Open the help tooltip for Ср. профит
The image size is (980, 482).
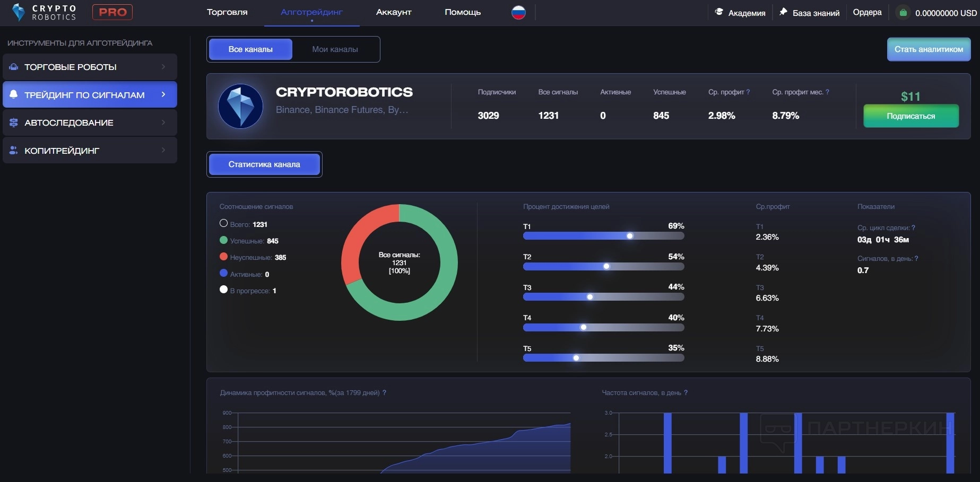point(748,92)
